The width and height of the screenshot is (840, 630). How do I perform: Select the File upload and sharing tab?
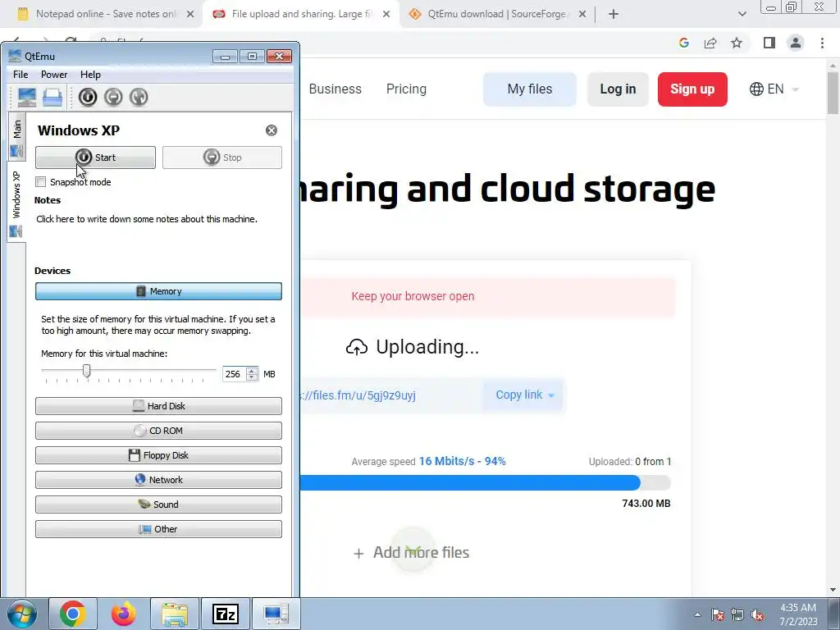pyautogui.click(x=300, y=14)
